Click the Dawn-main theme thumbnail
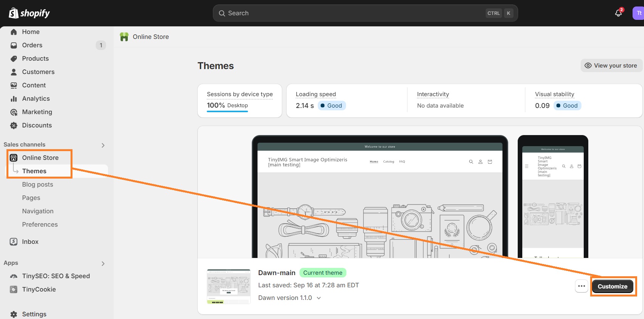This screenshot has width=644, height=319. (229, 286)
